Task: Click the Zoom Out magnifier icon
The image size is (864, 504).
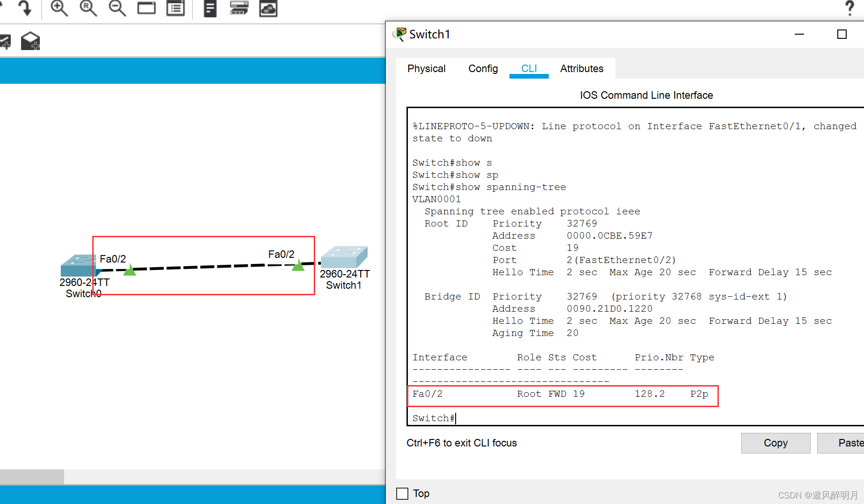Action: (117, 8)
